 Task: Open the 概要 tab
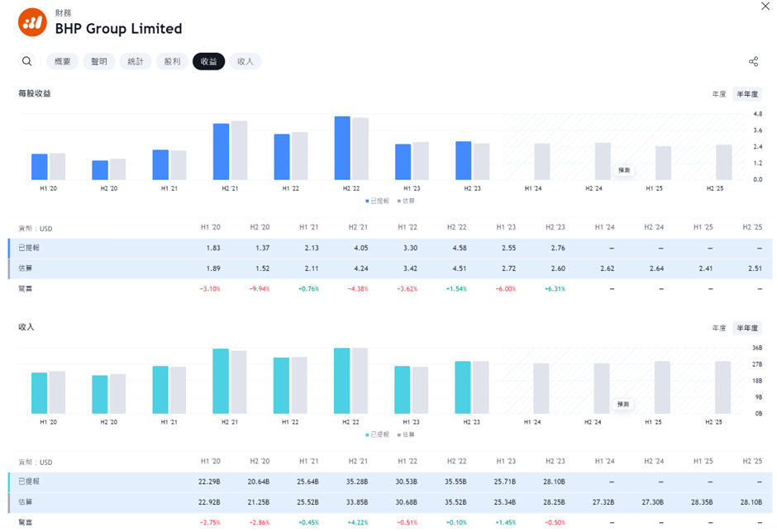[x=63, y=61]
